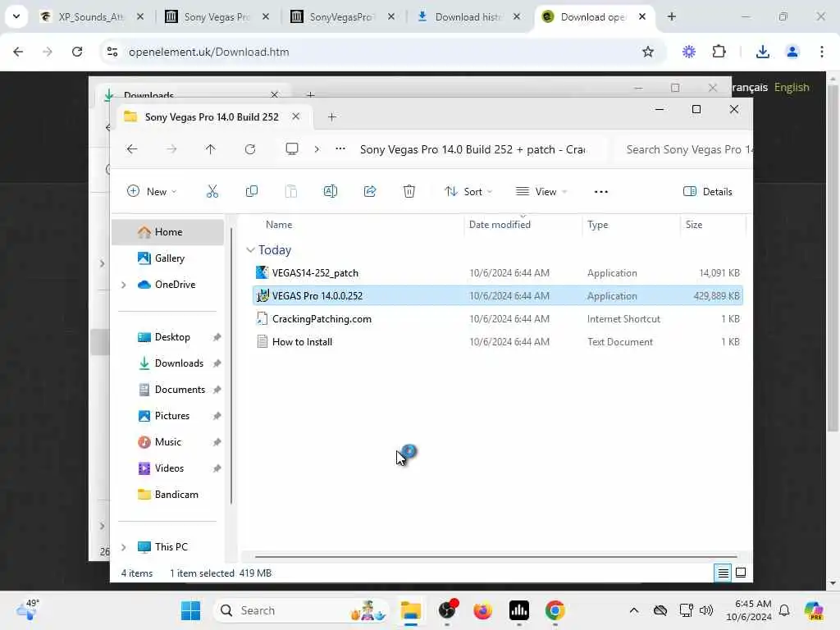This screenshot has width=840, height=630.
Task: Bookmark this page with star icon
Action: click(x=648, y=52)
